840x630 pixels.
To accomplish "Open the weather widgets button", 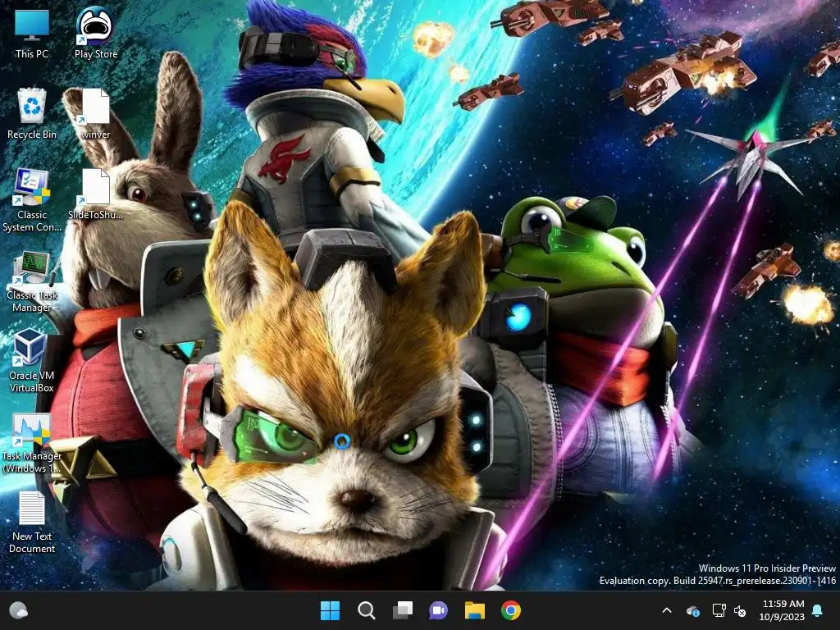I will tap(19, 610).
